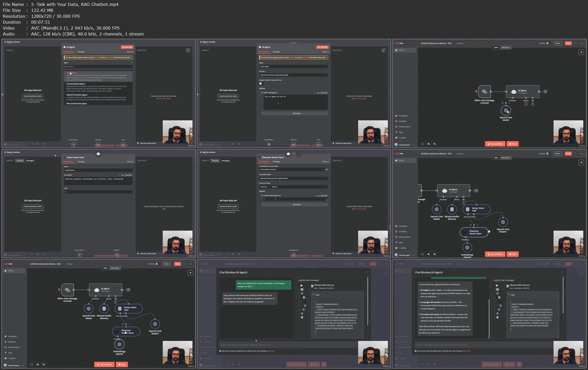
Task: Click the trash icon next to System Message
Action: click(x=262, y=93)
